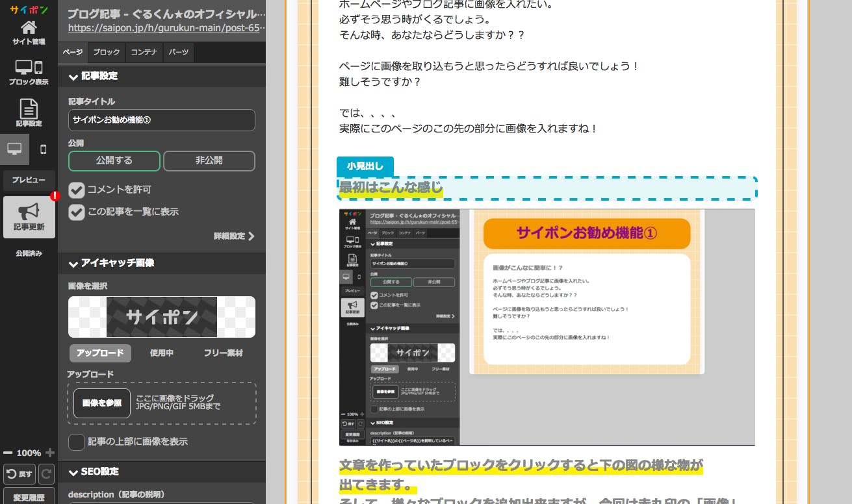Select heading 最初はこんな感じ
This screenshot has width=852, height=504.
(391, 188)
